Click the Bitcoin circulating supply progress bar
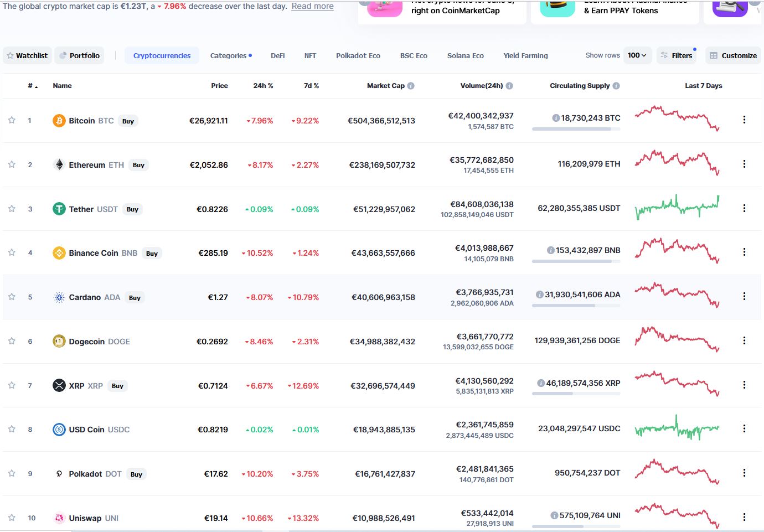 coord(576,129)
